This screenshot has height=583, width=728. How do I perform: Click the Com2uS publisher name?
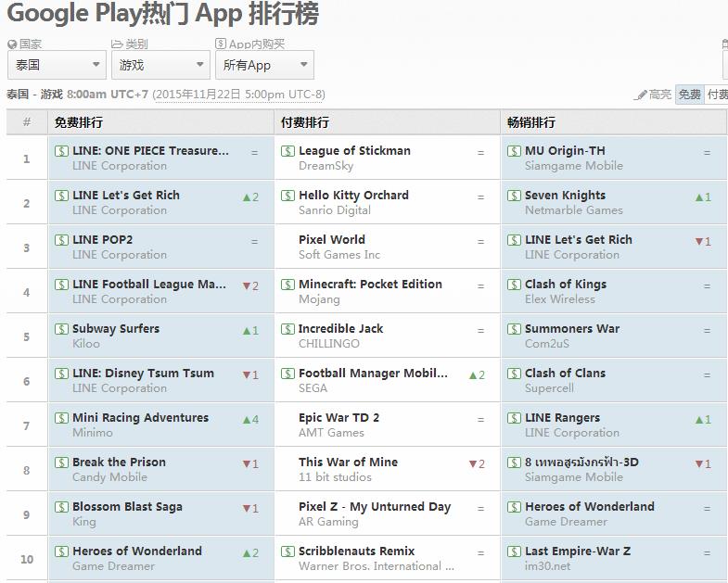[x=547, y=344]
